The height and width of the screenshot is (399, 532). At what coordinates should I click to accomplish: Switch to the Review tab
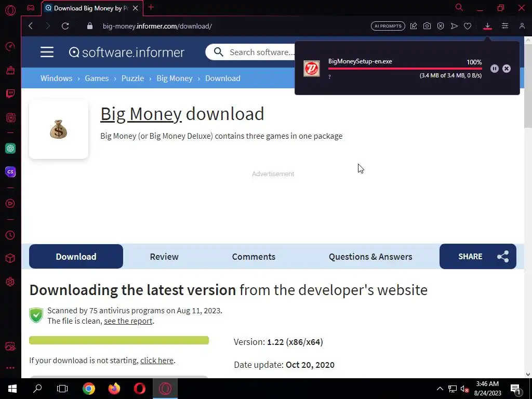[164, 257]
